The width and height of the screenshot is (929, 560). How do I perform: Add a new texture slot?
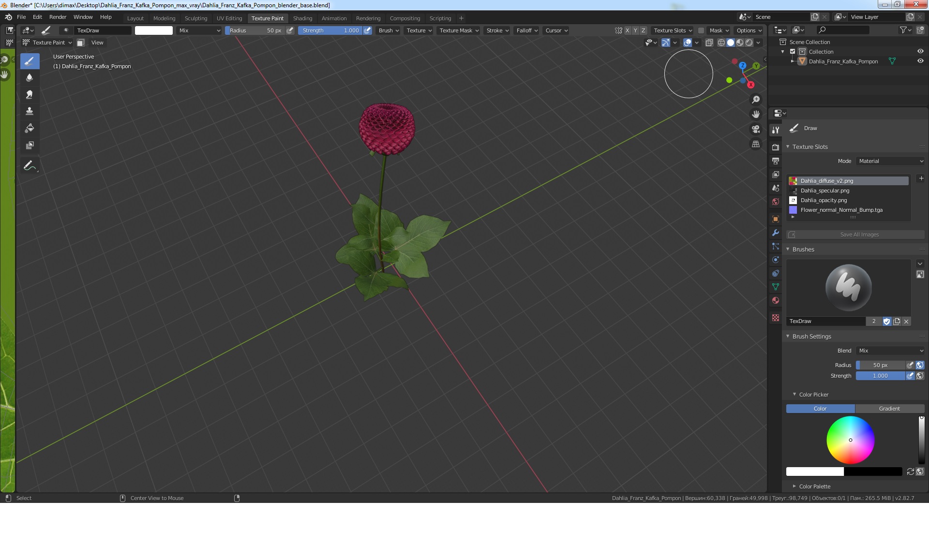click(921, 178)
